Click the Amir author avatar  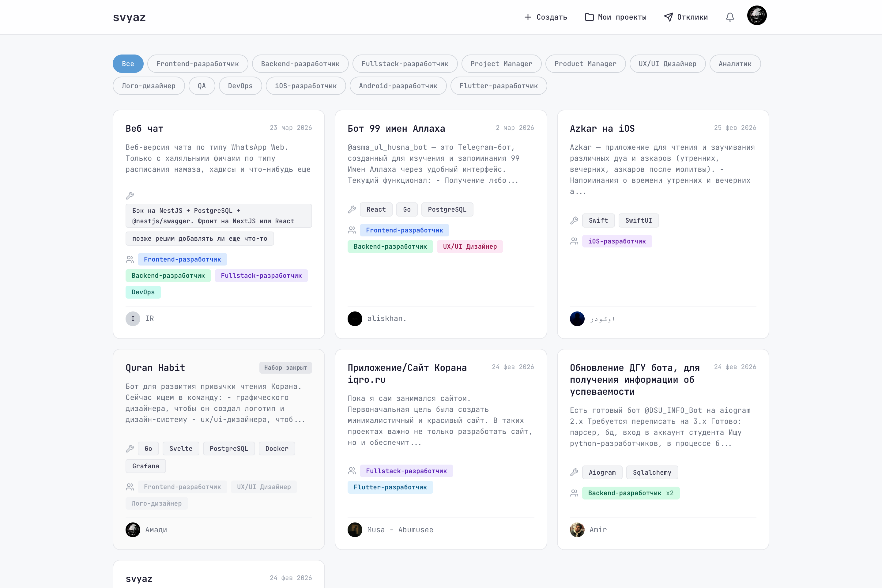(577, 530)
